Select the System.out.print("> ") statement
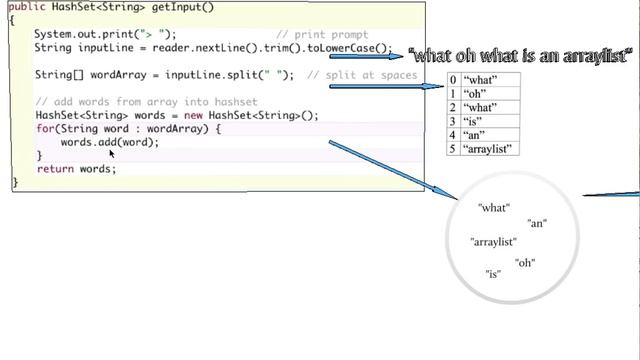The width and height of the screenshot is (640, 360). pos(105,34)
